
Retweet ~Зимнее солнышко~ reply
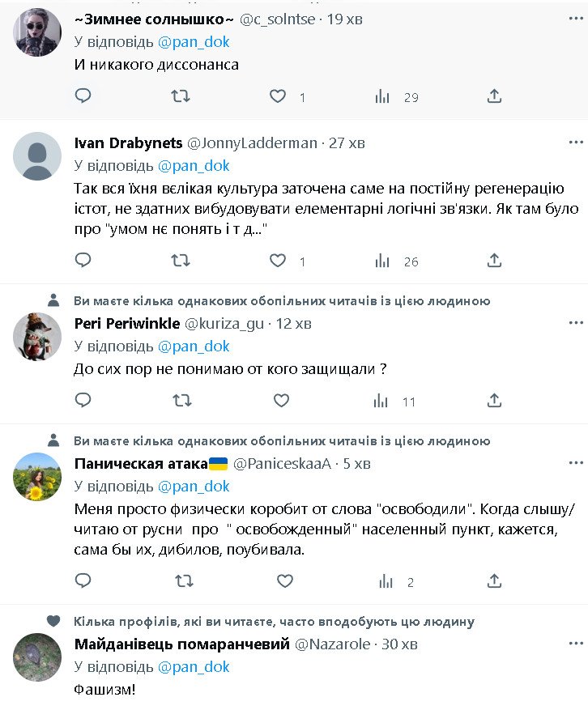point(181,96)
